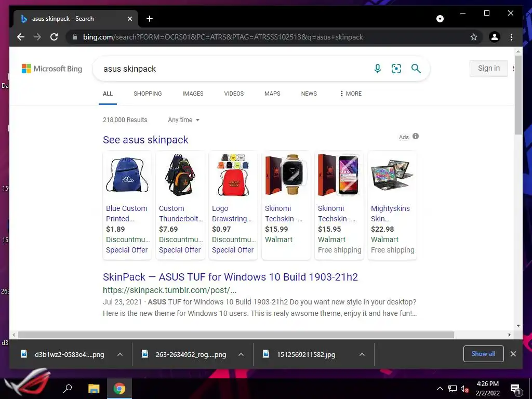
Task: Open the Logo Drawstring red bag thumbnail
Action: point(233,176)
